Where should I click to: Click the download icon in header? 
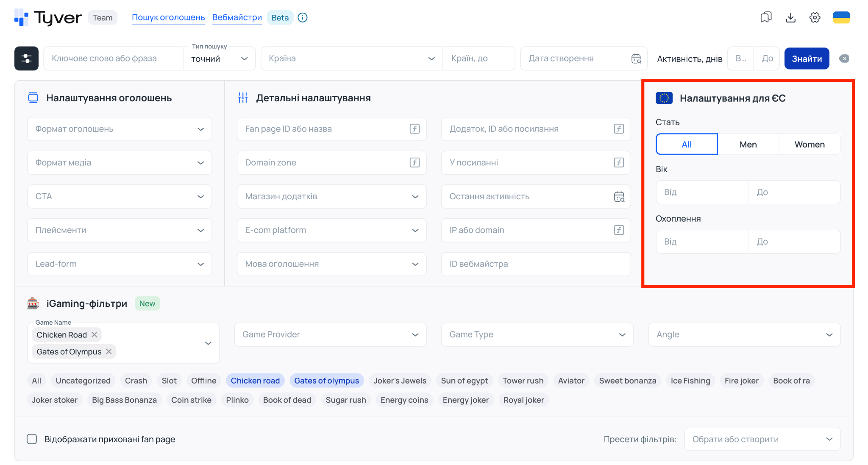[790, 17]
